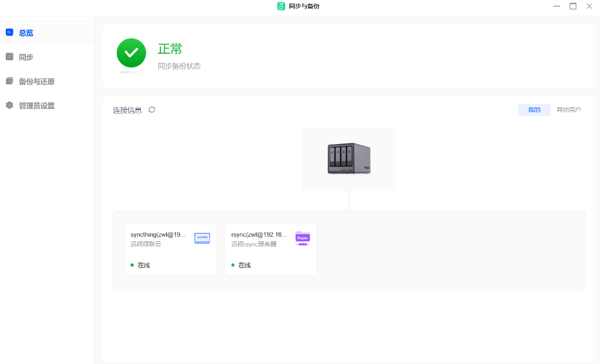Click the 同步与备份 app logo in title bar

click(x=281, y=6)
